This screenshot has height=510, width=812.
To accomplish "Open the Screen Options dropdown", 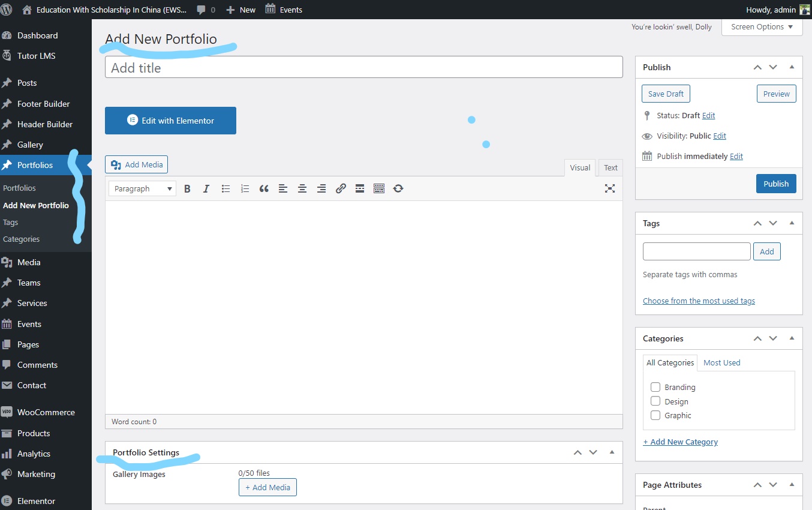I will [x=762, y=27].
